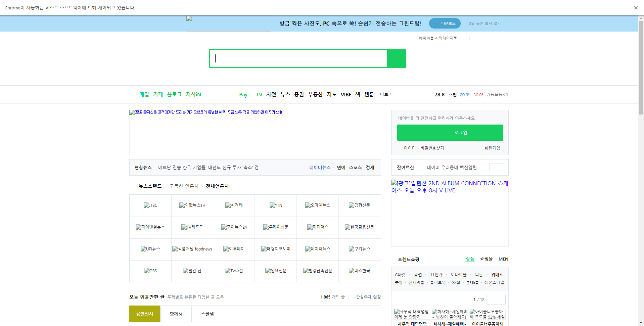
Task: Open the JTBC news logo
Action: 150,205
